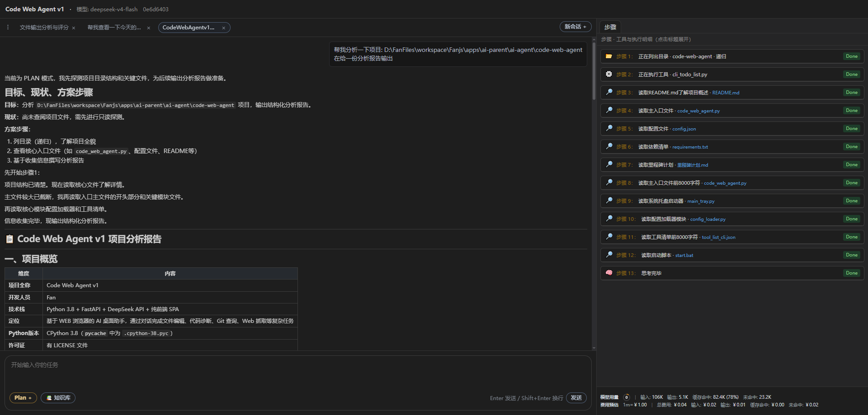Click the magnifier icon on step 7
The width and height of the screenshot is (868, 415).
(x=609, y=165)
